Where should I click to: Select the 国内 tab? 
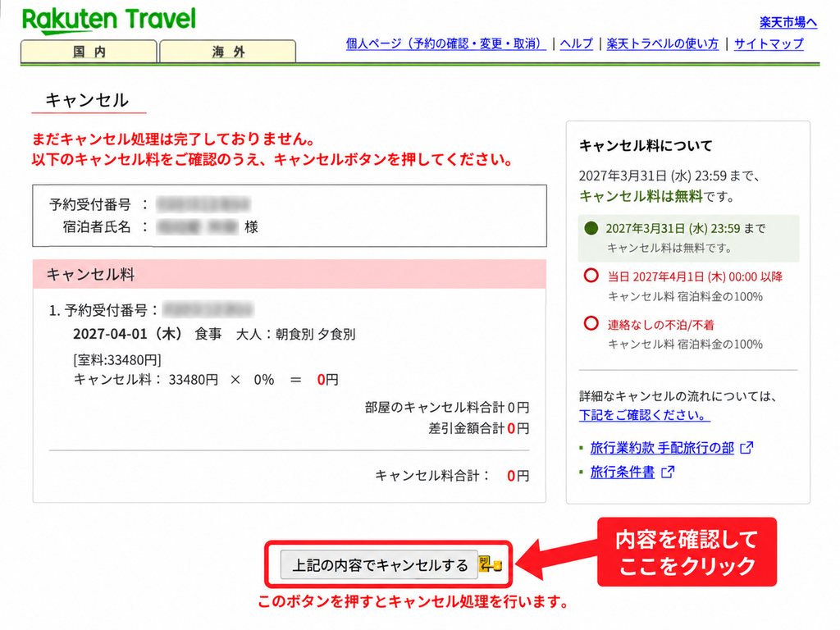pyautogui.click(x=89, y=52)
